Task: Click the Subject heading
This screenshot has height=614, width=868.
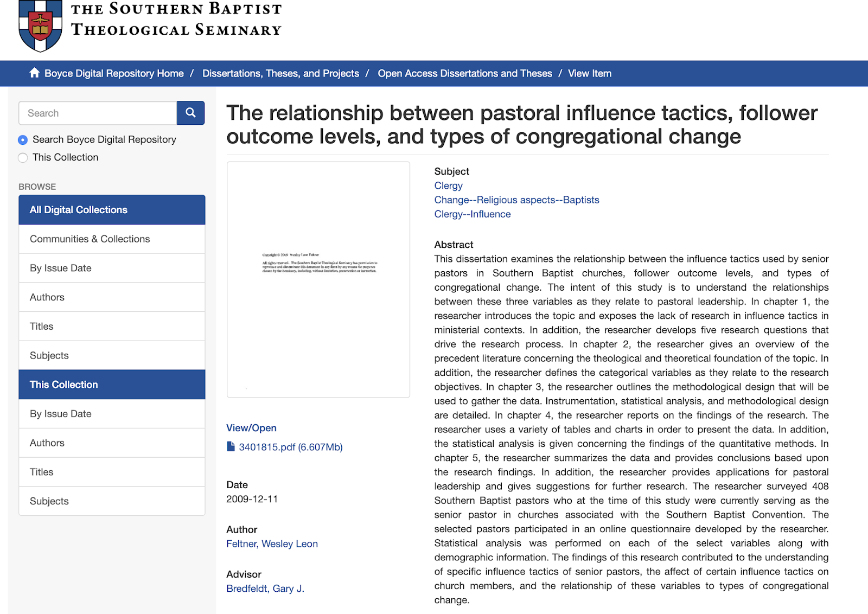Action: 452,171
